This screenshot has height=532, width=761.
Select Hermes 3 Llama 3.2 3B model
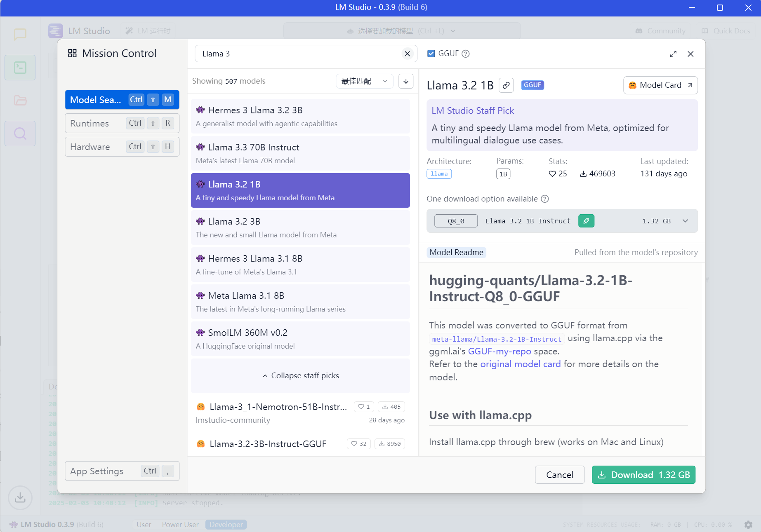pos(300,116)
